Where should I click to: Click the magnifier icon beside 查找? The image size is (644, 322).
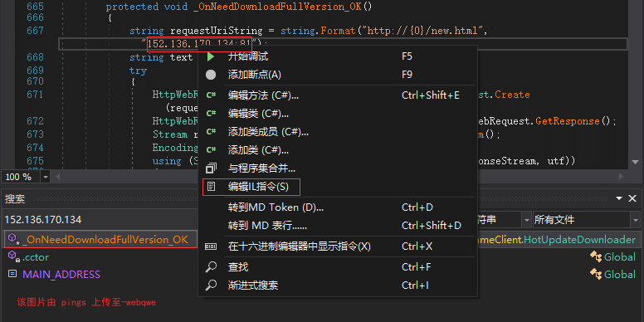click(x=211, y=267)
